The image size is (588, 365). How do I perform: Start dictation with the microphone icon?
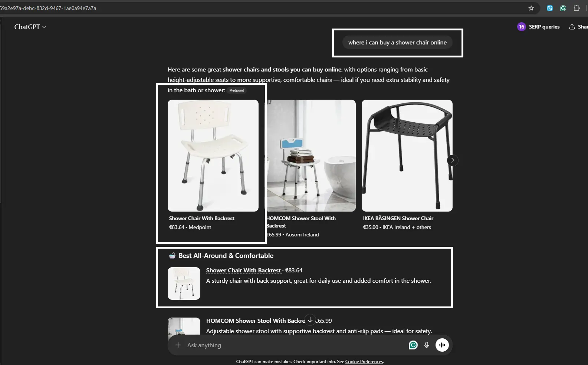point(427,345)
